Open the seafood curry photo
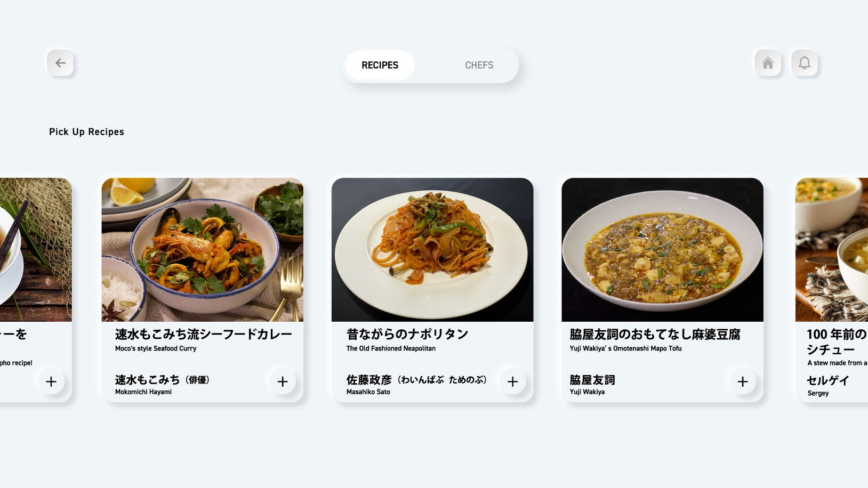This screenshot has height=488, width=868. pos(203,250)
